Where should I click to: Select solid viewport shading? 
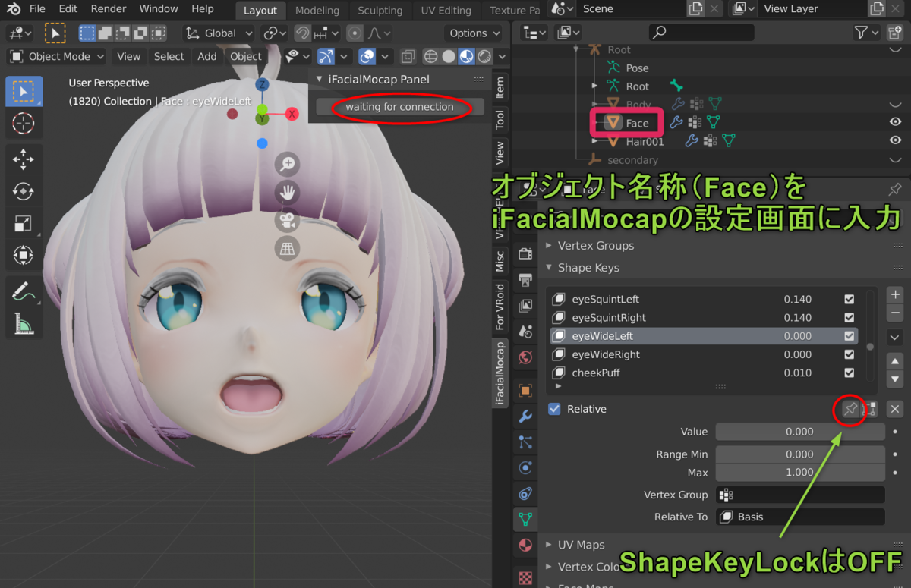pyautogui.click(x=449, y=56)
